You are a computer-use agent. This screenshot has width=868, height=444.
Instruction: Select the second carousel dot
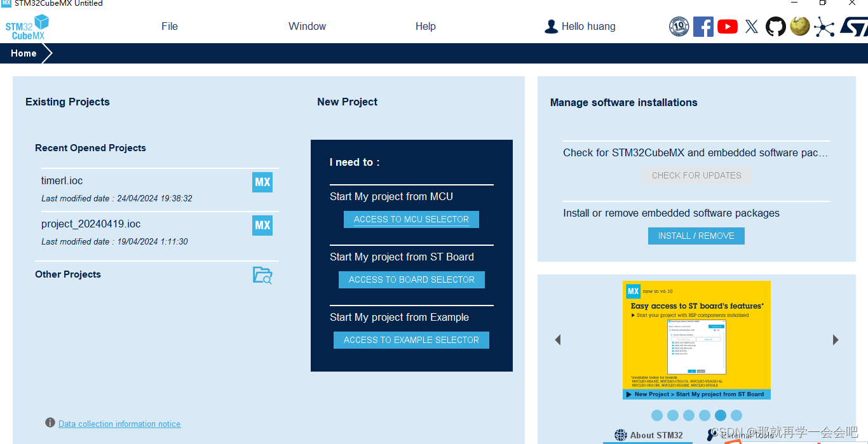coord(673,415)
